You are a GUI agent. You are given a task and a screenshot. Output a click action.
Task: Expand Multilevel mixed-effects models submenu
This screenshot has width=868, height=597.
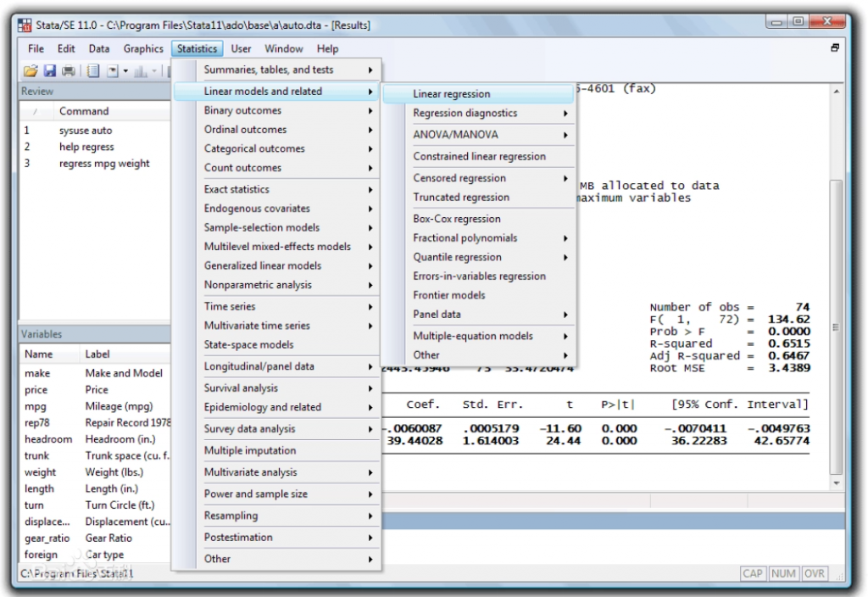pyautogui.click(x=276, y=247)
